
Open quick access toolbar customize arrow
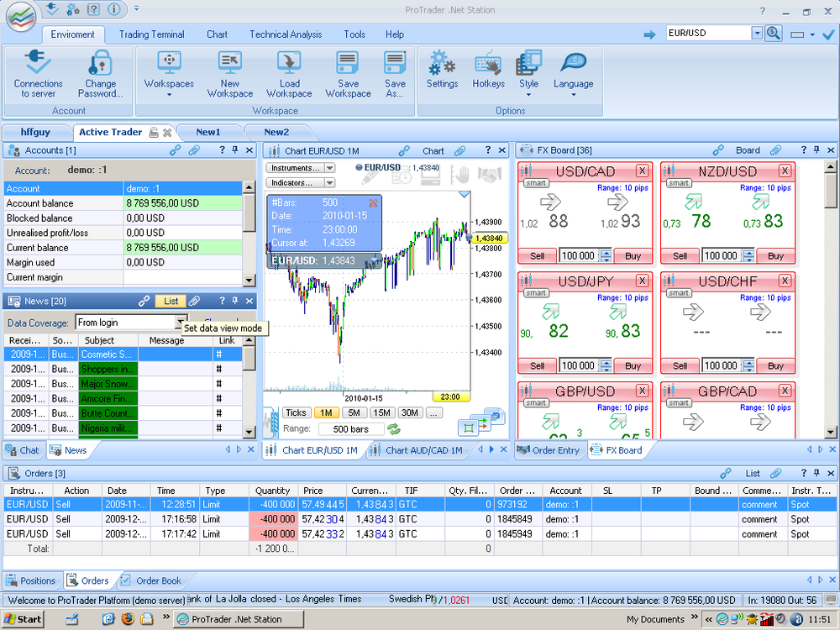pyautogui.click(x=137, y=9)
